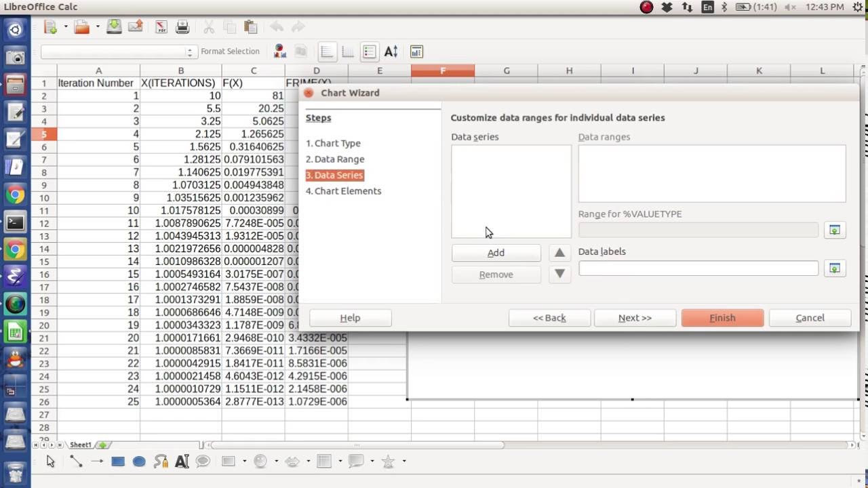This screenshot has width=868, height=488.
Task: Select range for %VALUETYPE icon
Action: coord(835,230)
